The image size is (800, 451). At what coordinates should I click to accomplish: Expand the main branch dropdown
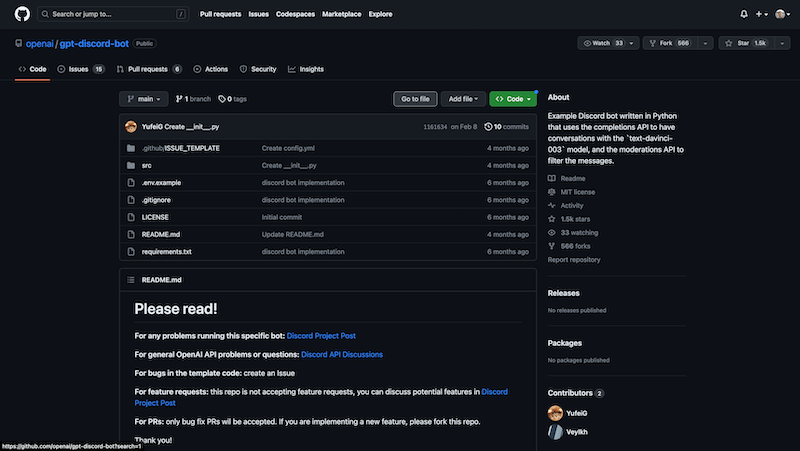143,99
